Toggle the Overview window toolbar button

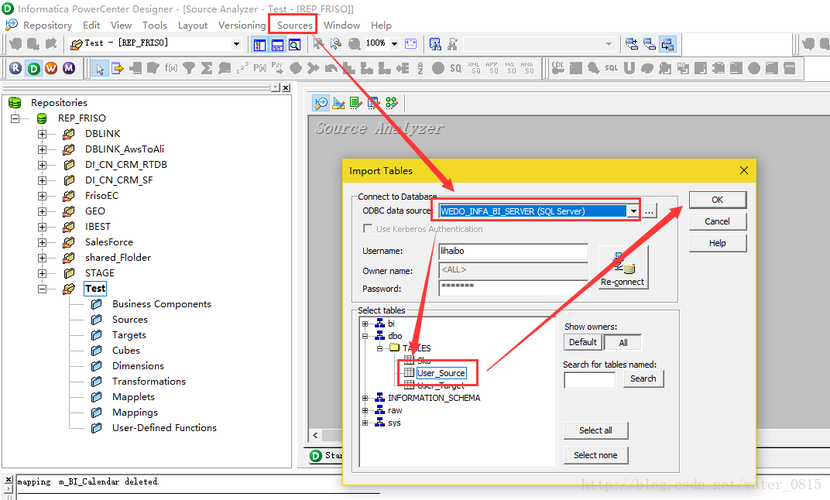pyautogui.click(x=294, y=44)
